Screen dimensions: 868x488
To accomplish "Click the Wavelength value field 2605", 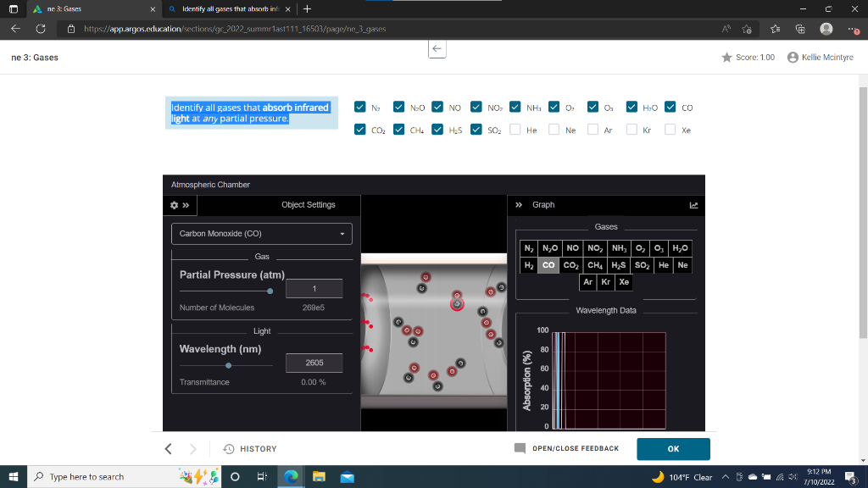I will pyautogui.click(x=314, y=363).
